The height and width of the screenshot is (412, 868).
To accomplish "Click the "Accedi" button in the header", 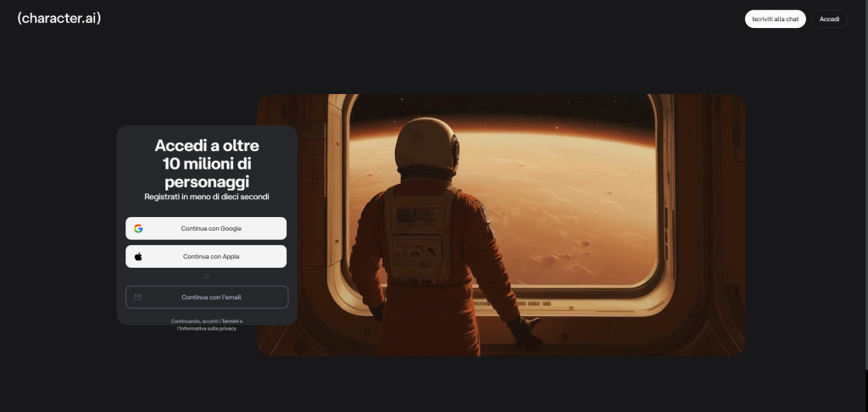I will 828,19.
